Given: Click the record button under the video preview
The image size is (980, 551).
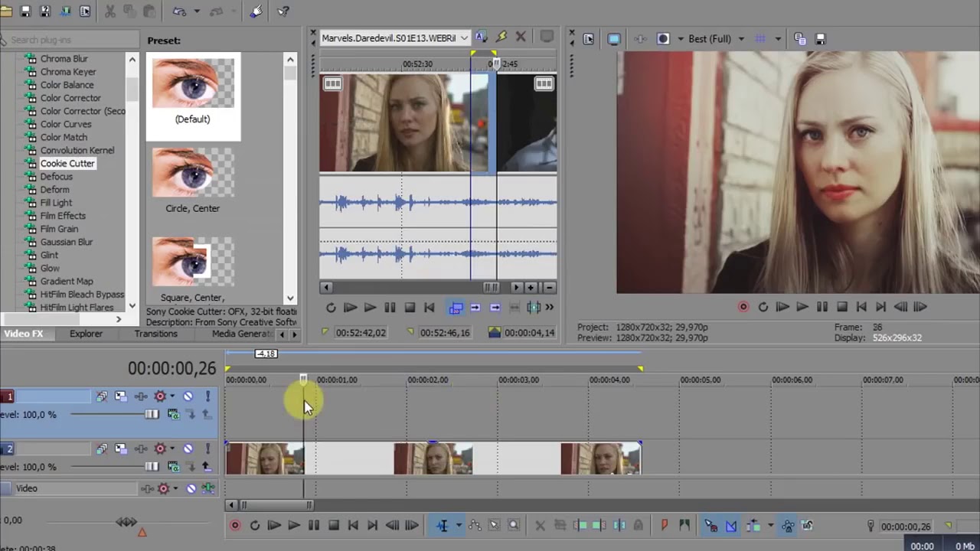Looking at the screenshot, I should (743, 307).
